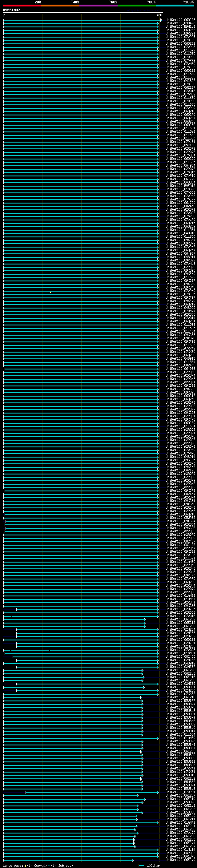Select hit label UniRef100_Q6E2V2

click(x=180, y=619)
